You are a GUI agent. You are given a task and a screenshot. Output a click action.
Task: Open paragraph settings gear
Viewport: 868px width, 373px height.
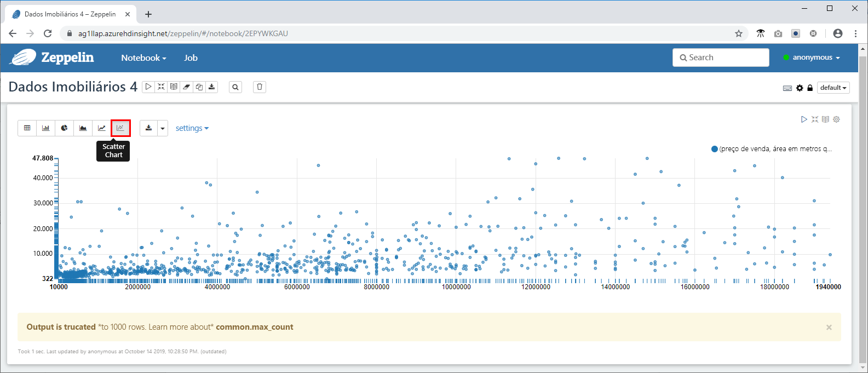click(x=836, y=119)
